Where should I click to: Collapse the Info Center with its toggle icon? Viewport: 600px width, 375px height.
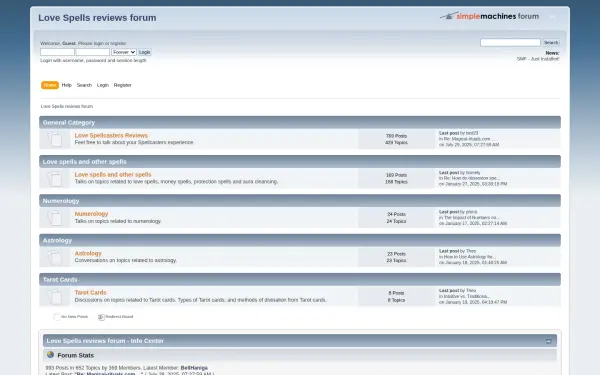point(548,341)
